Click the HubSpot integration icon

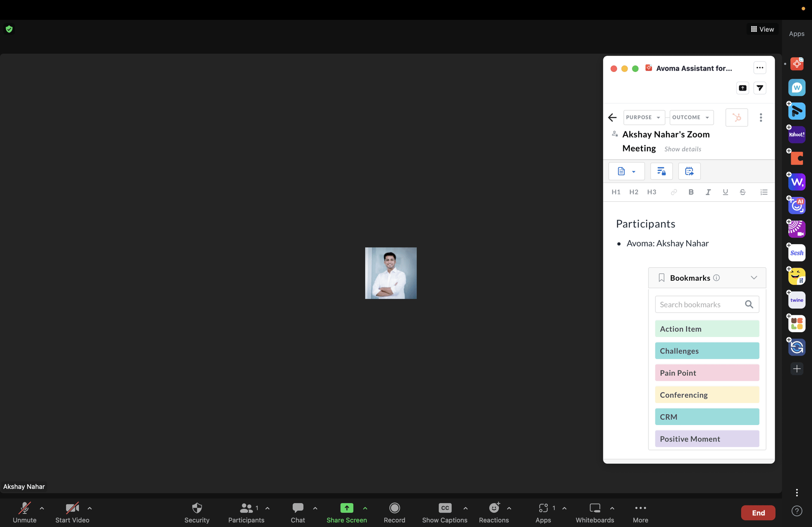coord(736,117)
